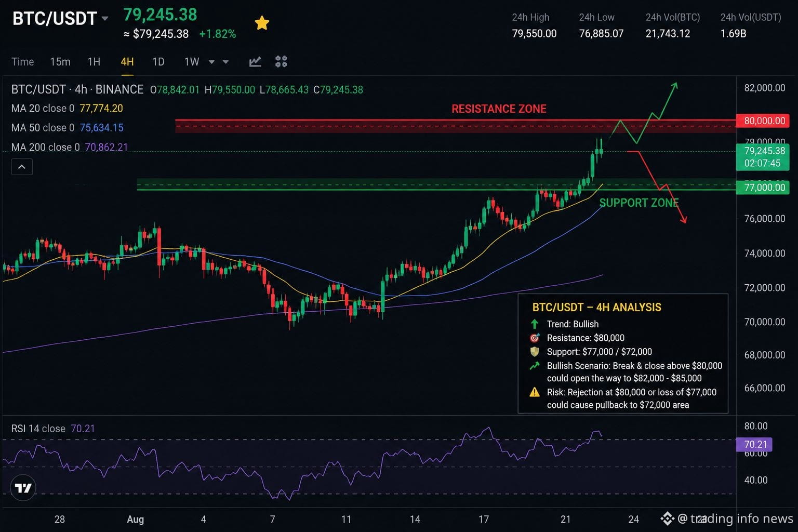Screen dimensions: 798x532
Task: Click the 24h High value 79,550.00
Action: [534, 34]
